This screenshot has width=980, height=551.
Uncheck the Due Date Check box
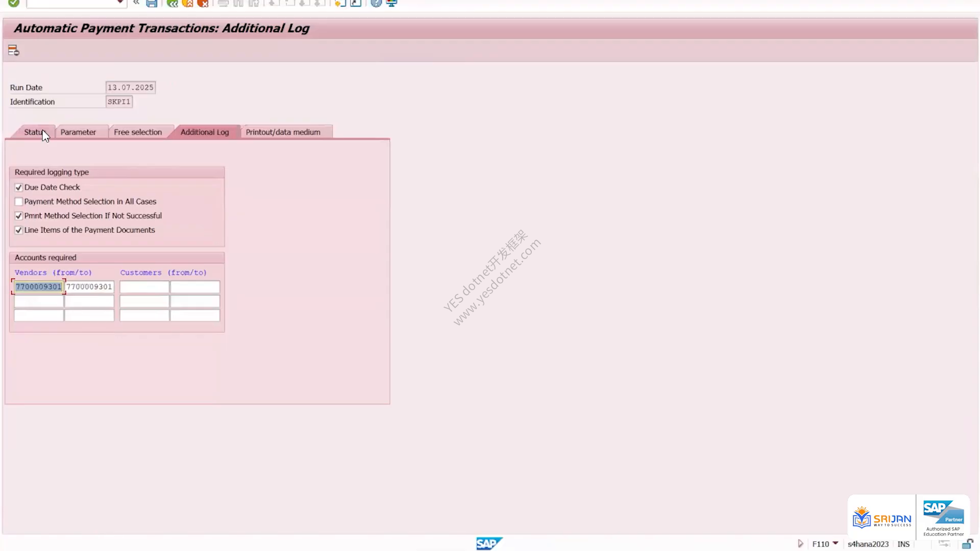click(19, 187)
